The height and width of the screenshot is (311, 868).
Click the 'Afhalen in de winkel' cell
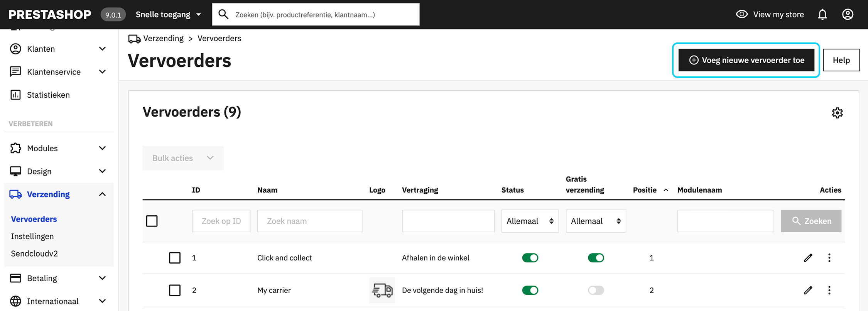tap(436, 258)
